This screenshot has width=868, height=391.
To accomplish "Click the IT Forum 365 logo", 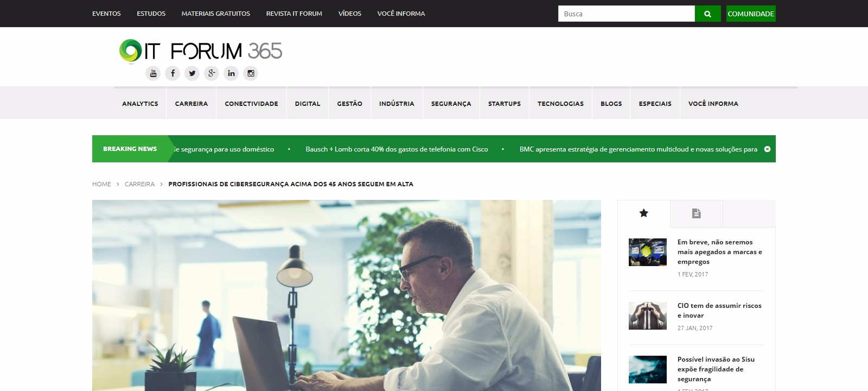I will click(x=201, y=51).
